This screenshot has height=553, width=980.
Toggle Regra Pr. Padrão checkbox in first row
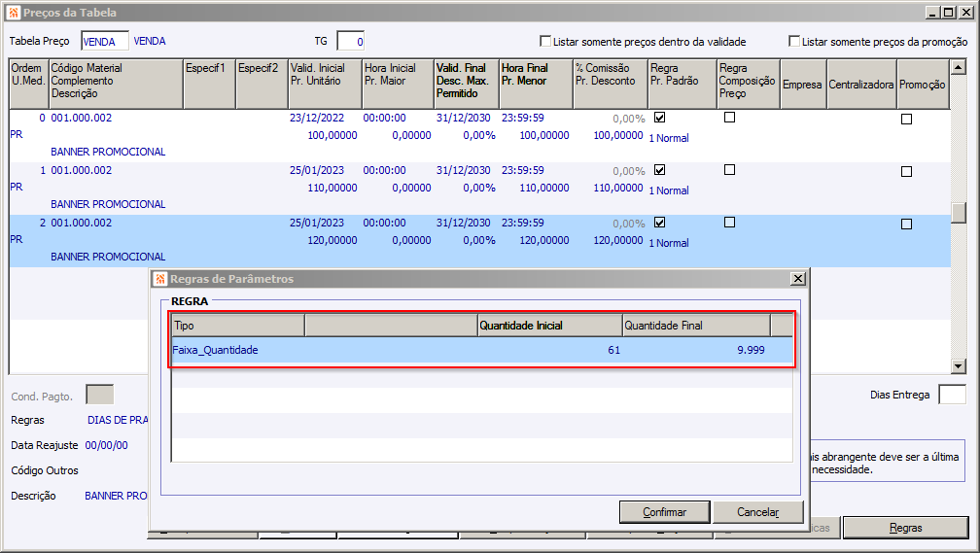click(660, 118)
